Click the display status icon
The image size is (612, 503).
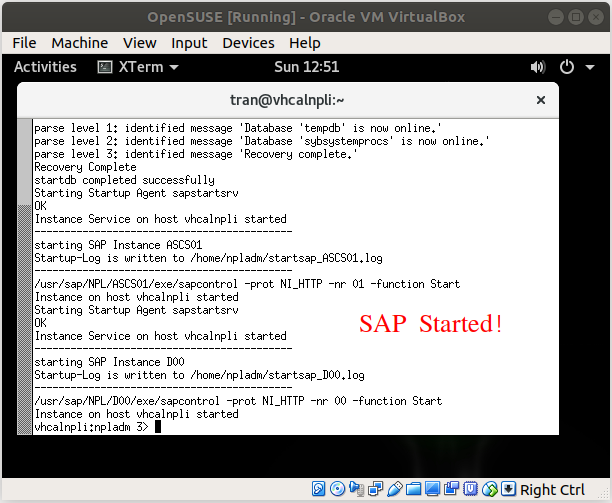pos(432,489)
